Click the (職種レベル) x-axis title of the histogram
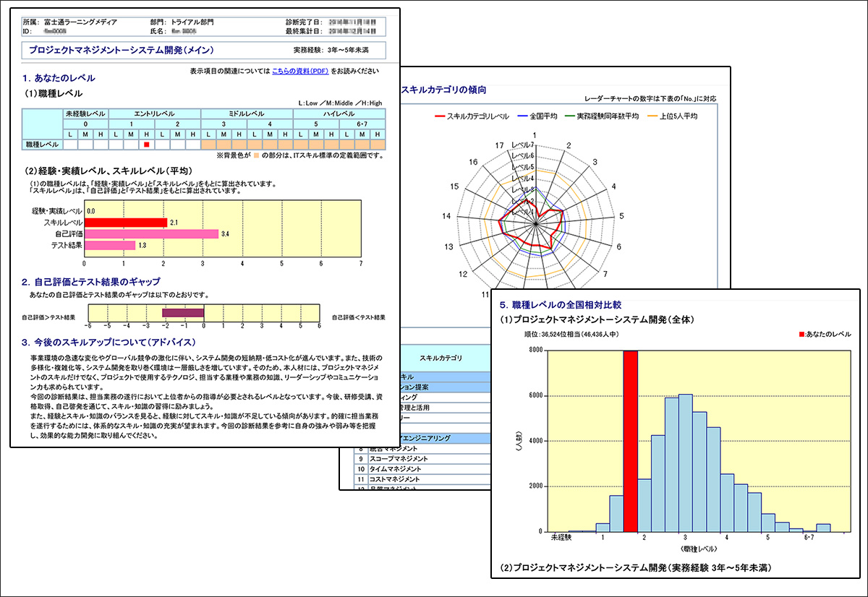The height and width of the screenshot is (597, 868). (x=699, y=551)
